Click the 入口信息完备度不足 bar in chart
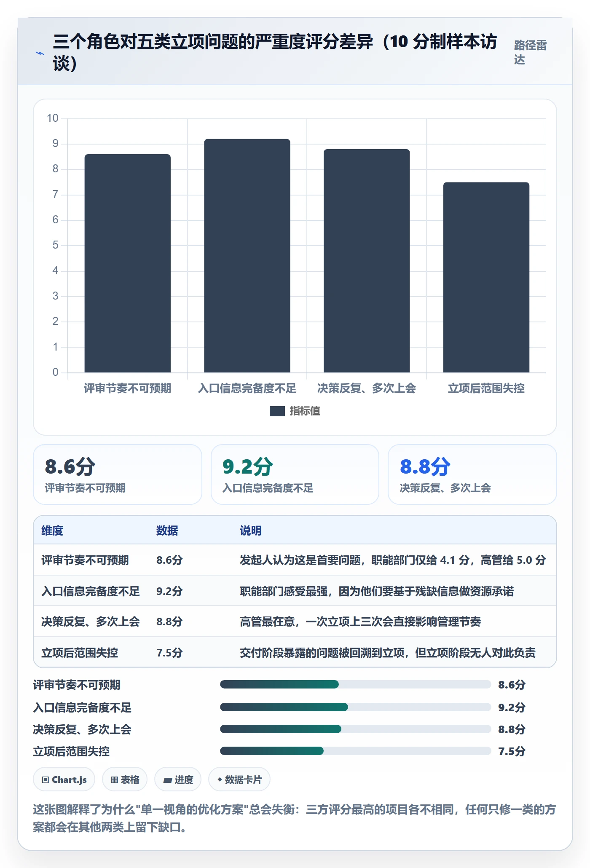 [247, 255]
